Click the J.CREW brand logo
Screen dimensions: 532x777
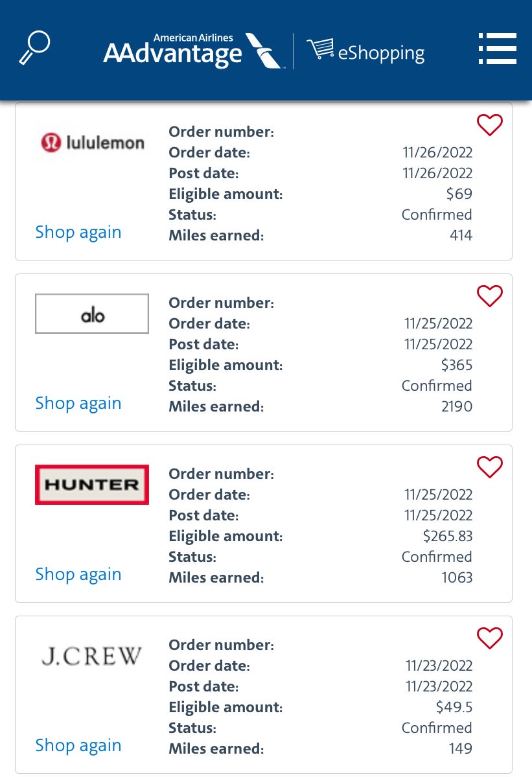91,656
